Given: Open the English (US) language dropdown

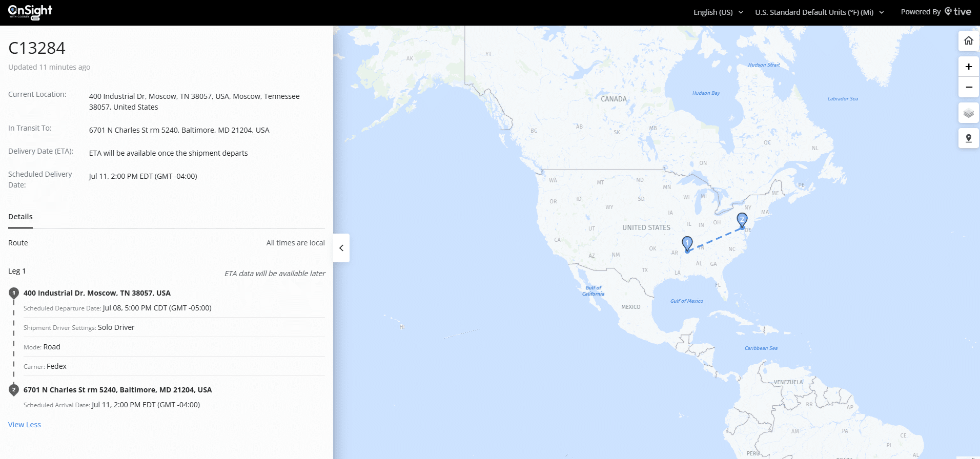Looking at the screenshot, I should point(718,12).
